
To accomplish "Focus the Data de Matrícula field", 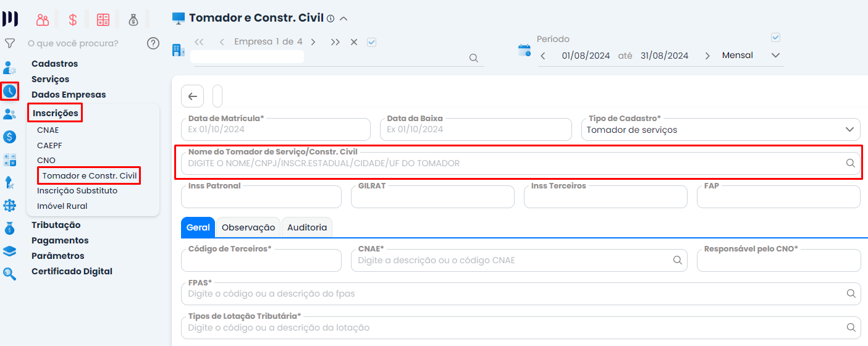I will coord(276,130).
